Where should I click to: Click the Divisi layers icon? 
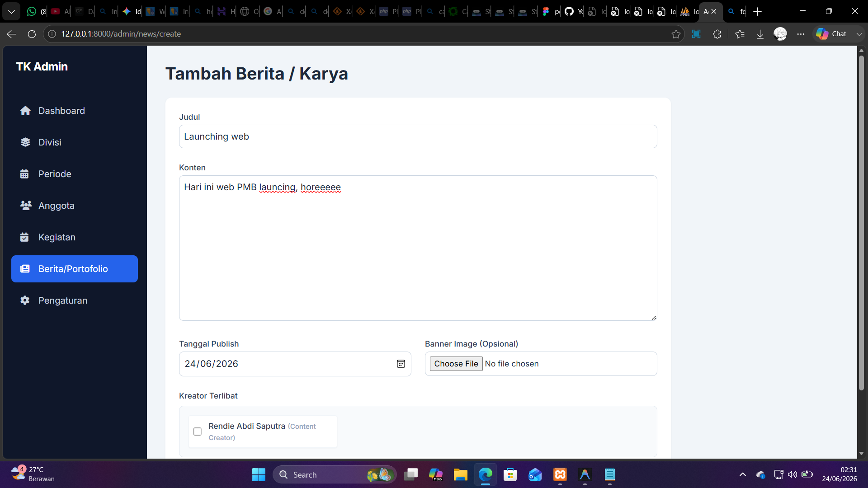(25, 142)
